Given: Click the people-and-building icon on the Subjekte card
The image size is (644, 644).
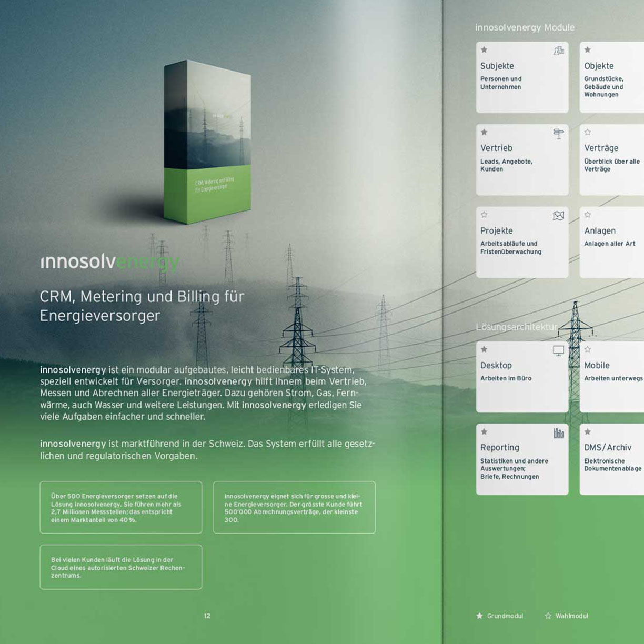Looking at the screenshot, I should pyautogui.click(x=559, y=51).
